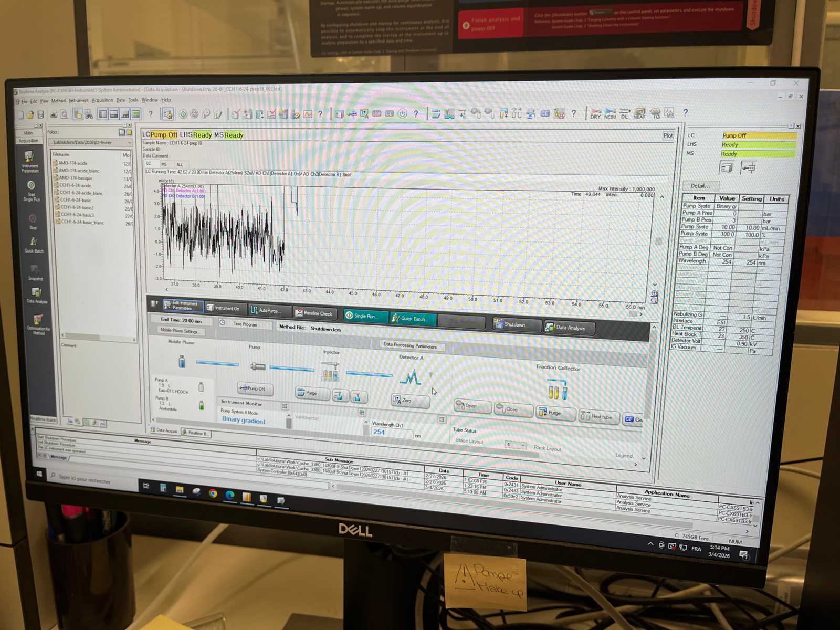Screen dimensions: 840x630
Task: Toggle the DRY gas toolbar icon
Action: 595,113
